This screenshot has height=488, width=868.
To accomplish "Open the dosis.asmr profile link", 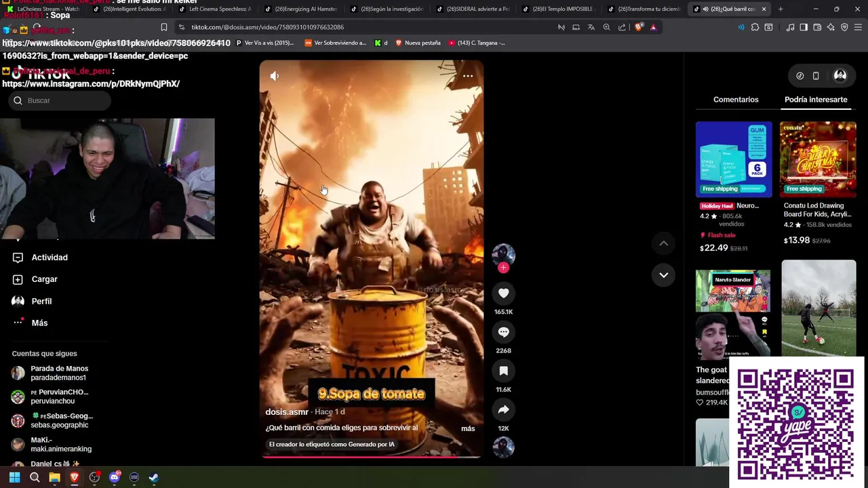I will tap(287, 412).
